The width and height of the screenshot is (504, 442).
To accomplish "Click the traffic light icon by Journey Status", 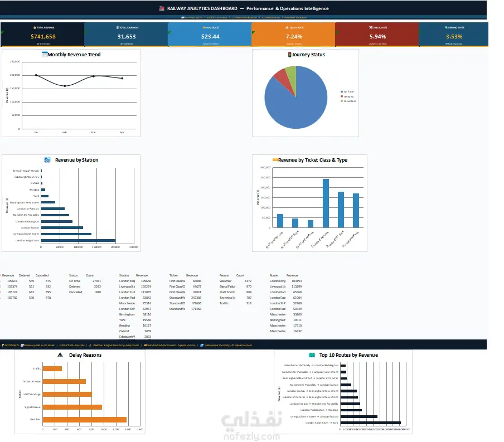I will pos(289,55).
